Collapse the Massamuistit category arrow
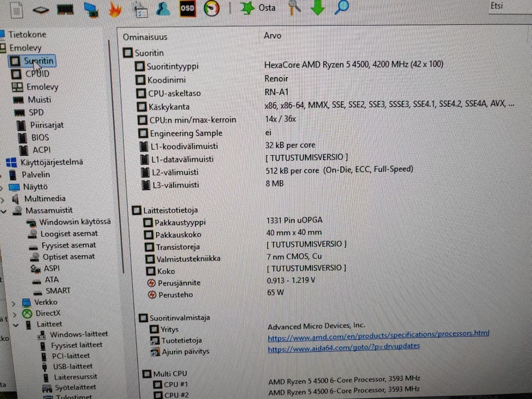This screenshot has width=532, height=399. pos(3,211)
